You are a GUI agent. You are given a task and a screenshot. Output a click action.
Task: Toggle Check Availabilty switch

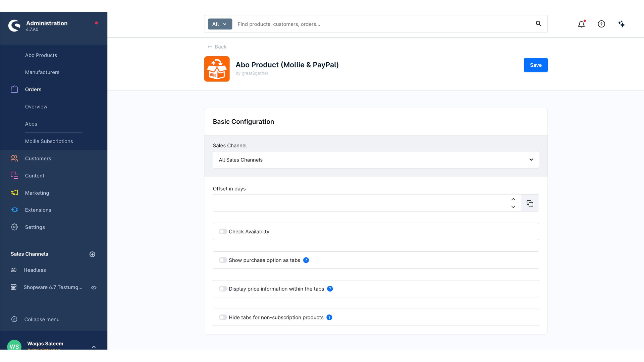pos(223,232)
